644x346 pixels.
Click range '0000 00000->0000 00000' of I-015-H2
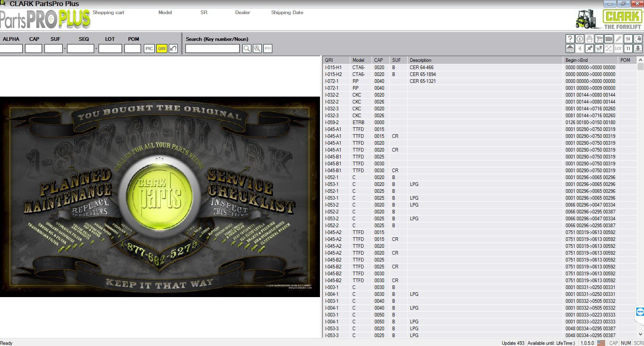590,74
